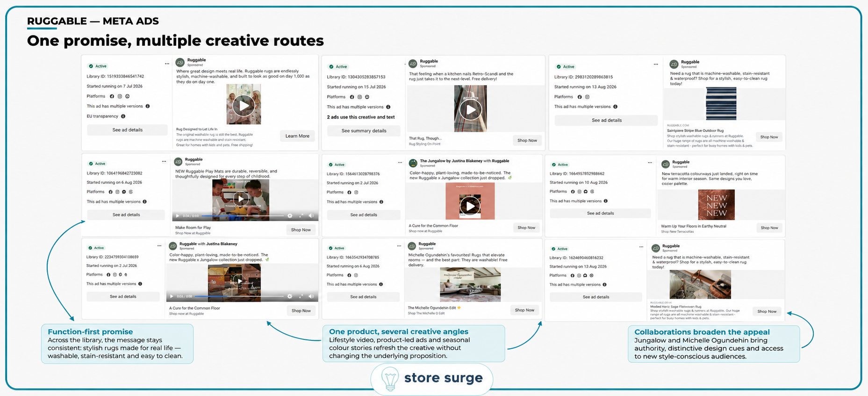Click See ad details for ad 1624690460816232
This screenshot has width=868, height=396.
[x=595, y=297]
